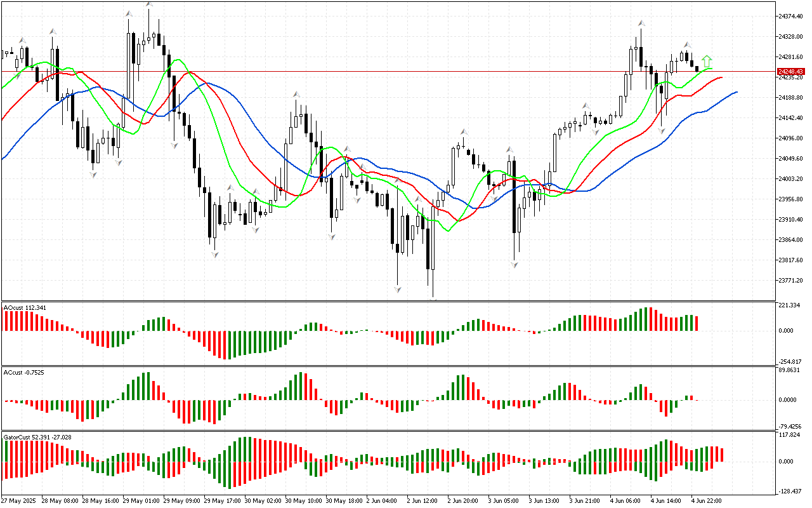Select the right end of the red Alligator line
The image size is (812, 508).
coord(721,77)
